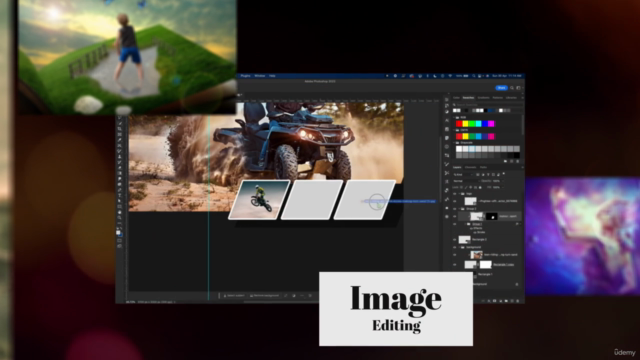The image size is (640, 360).
Task: Click the blue Share button
Action: pyautogui.click(x=501, y=88)
